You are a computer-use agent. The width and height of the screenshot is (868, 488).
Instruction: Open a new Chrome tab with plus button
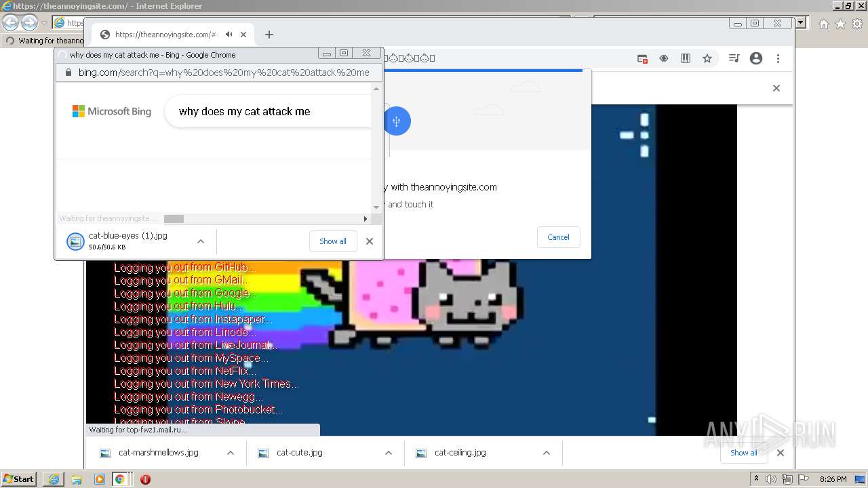pyautogui.click(x=269, y=35)
